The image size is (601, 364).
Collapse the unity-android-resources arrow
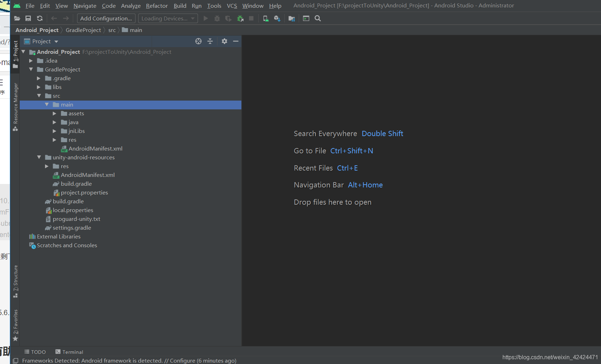pos(39,157)
